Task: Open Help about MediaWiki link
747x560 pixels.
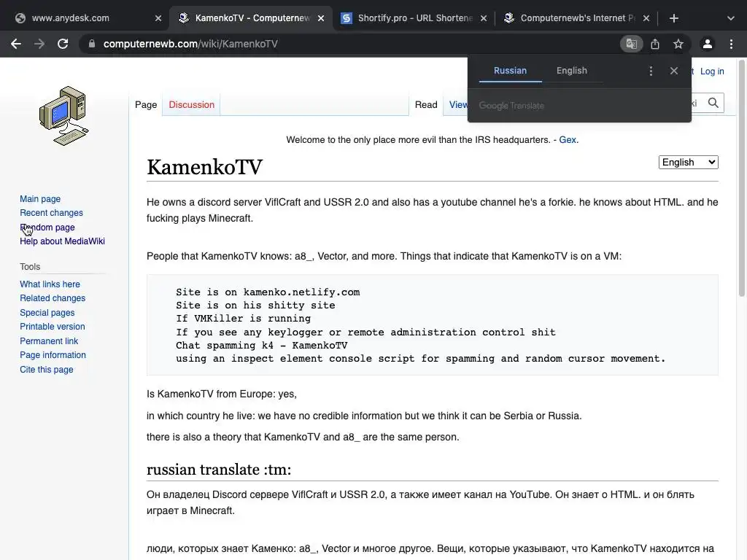Action: tap(63, 241)
